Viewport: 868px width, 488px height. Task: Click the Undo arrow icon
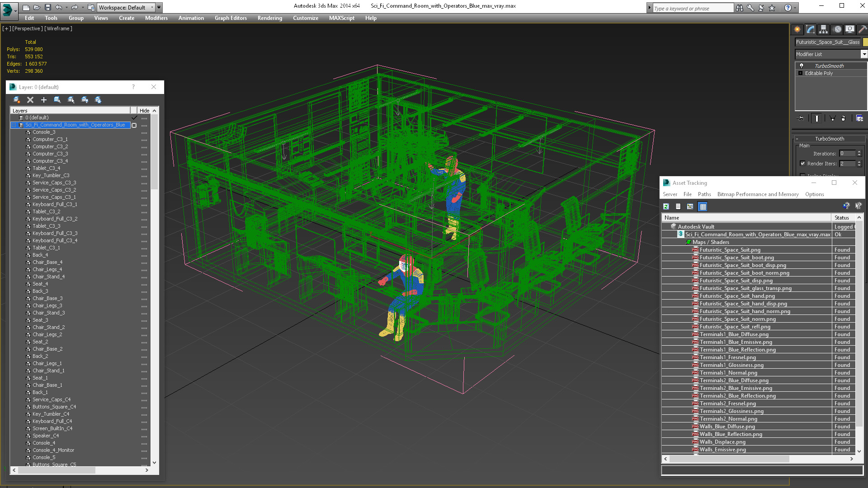tap(58, 7)
